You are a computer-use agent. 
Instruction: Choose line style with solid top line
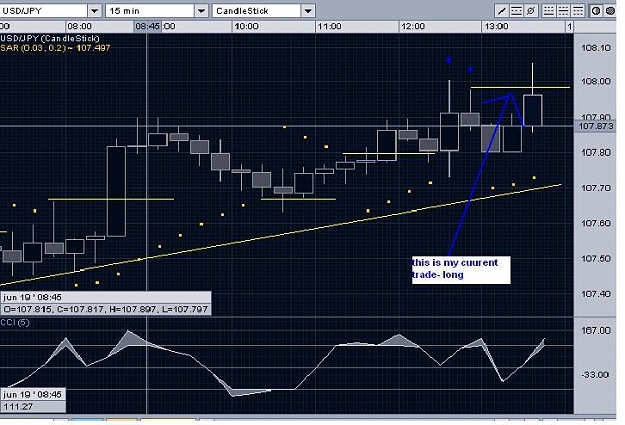(578, 11)
